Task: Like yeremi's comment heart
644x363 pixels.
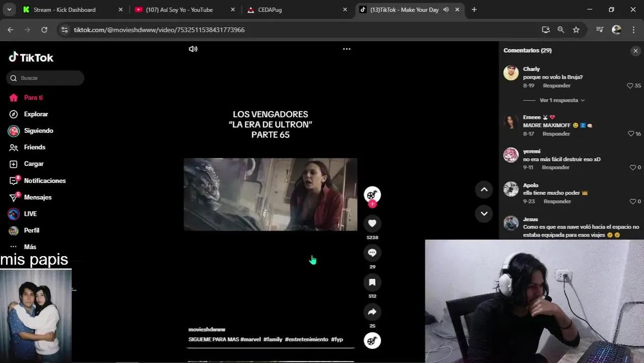Action: click(633, 167)
